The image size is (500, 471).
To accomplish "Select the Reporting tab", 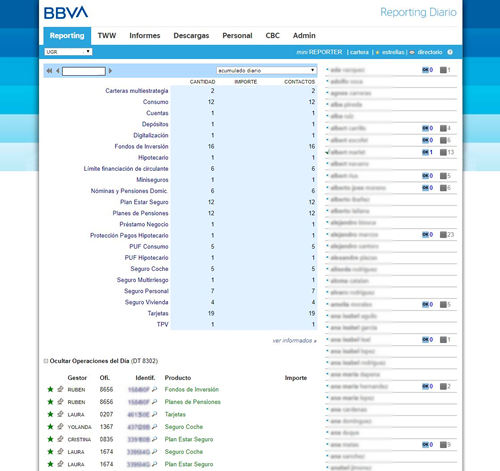I will coord(67,36).
